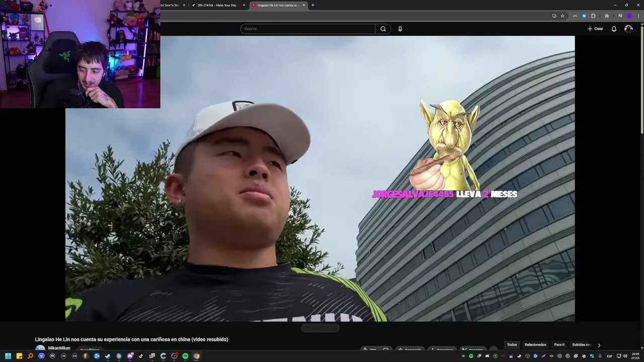The height and width of the screenshot is (362, 644).
Task: Open FL Studio from the taskbar
Action: click(86, 356)
